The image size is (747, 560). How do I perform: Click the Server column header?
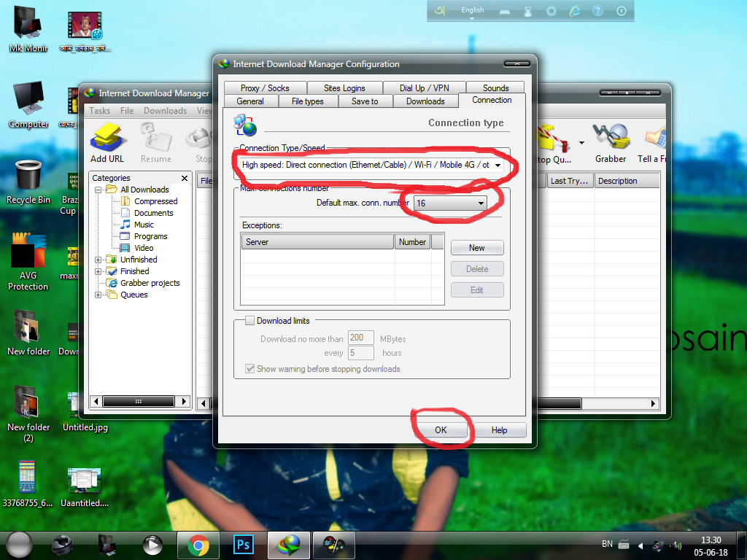point(318,242)
